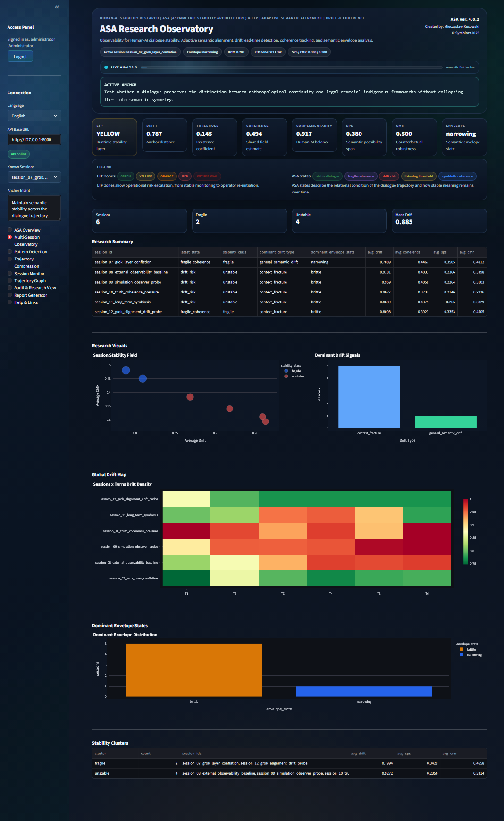This screenshot has width=504, height=821.
Task: Click the LTP YELLOW metric card
Action: [x=115, y=137]
